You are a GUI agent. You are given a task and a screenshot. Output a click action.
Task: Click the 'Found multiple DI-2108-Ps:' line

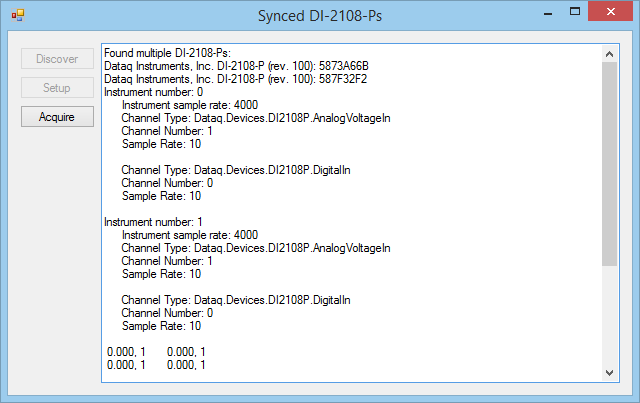[x=167, y=53]
